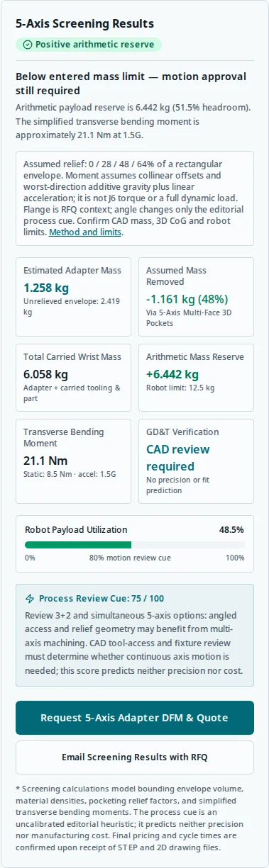Click the 1.258 kg adapter mass value
Screen dimensions: 269x868
click(46, 288)
